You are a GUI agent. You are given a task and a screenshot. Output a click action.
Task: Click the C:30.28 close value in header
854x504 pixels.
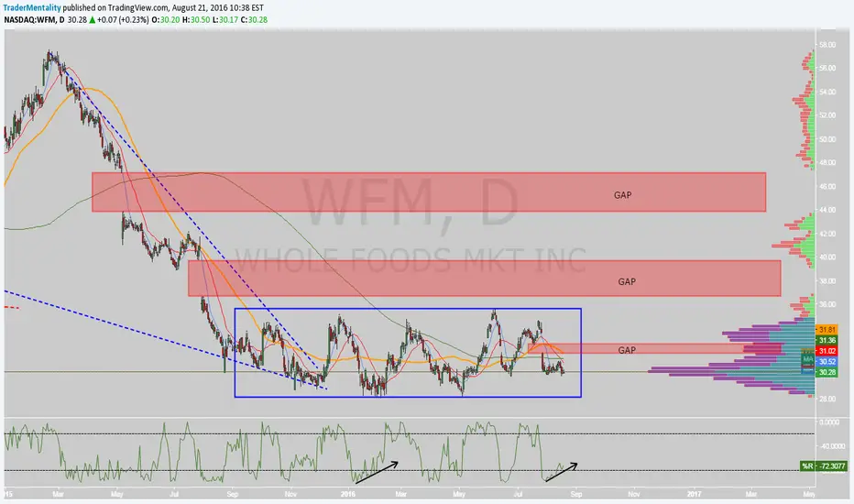(x=254, y=19)
